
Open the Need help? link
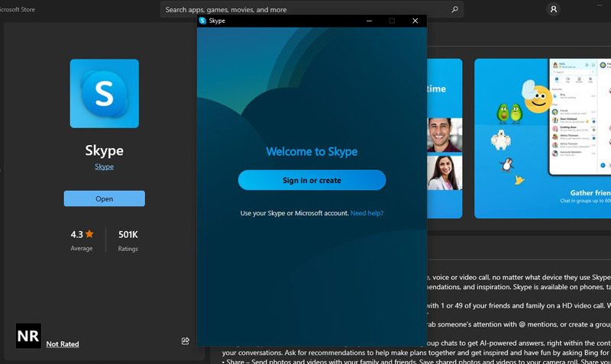pyautogui.click(x=367, y=213)
